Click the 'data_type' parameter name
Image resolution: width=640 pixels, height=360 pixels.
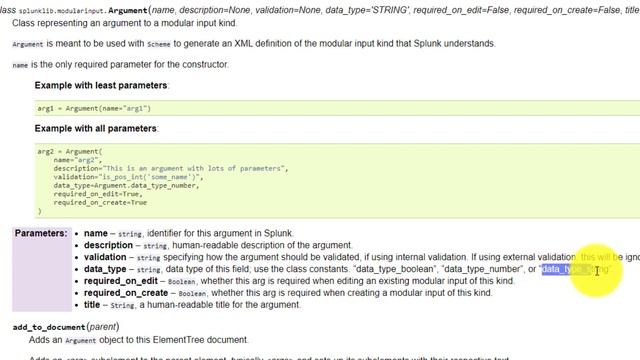(105, 269)
